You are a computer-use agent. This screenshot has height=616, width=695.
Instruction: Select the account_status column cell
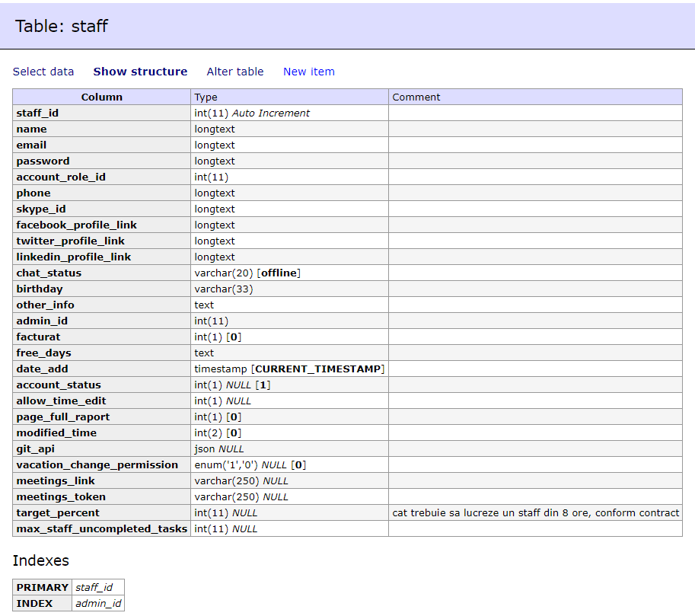pos(101,385)
